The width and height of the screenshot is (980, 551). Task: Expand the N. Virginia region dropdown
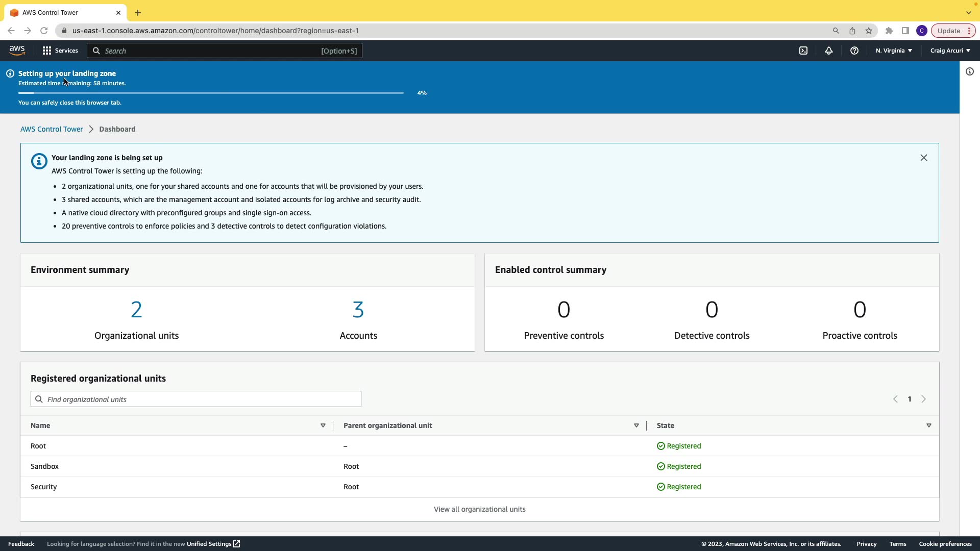[894, 51]
